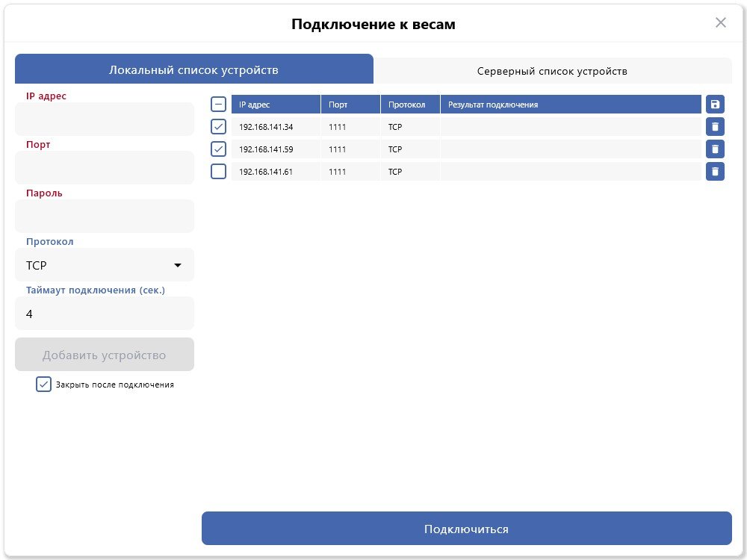The height and width of the screenshot is (560, 747).
Task: Click the 'Добавить устройство' button
Action: pos(105,355)
